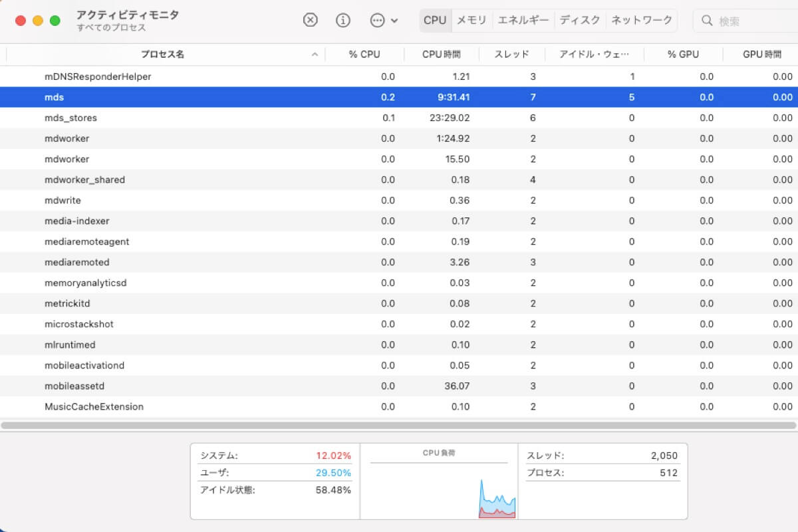
Task: Click the magnifier icon in the search field
Action: [x=706, y=21]
